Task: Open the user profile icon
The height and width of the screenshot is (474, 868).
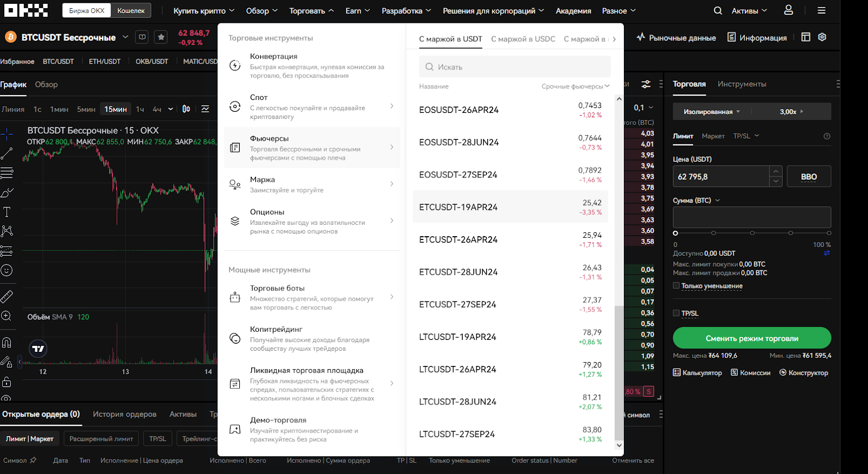Action: tap(788, 10)
